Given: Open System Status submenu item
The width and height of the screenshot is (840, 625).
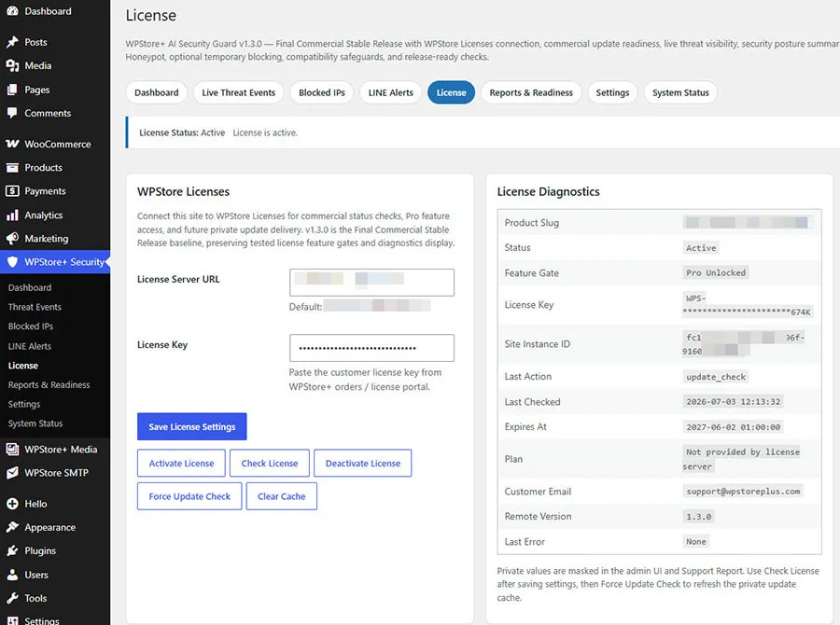Looking at the screenshot, I should [x=35, y=424].
